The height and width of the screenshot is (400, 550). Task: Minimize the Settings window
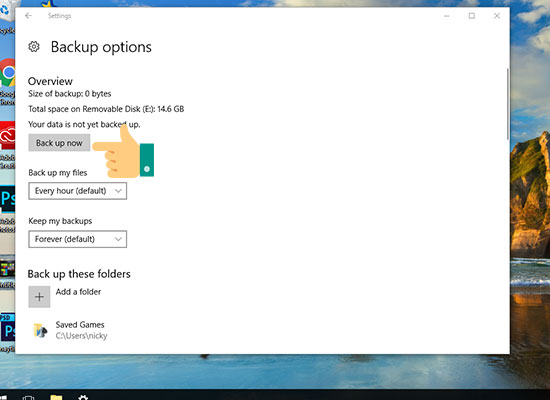pos(447,16)
